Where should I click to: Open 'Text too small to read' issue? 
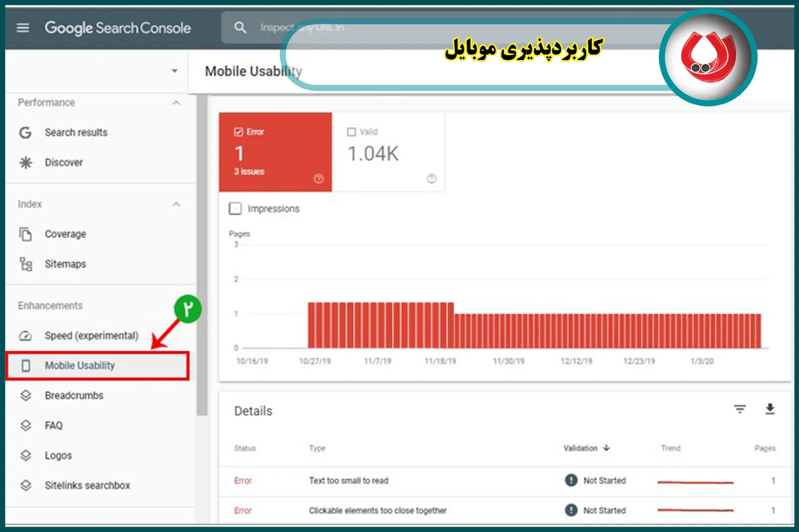coord(349,481)
